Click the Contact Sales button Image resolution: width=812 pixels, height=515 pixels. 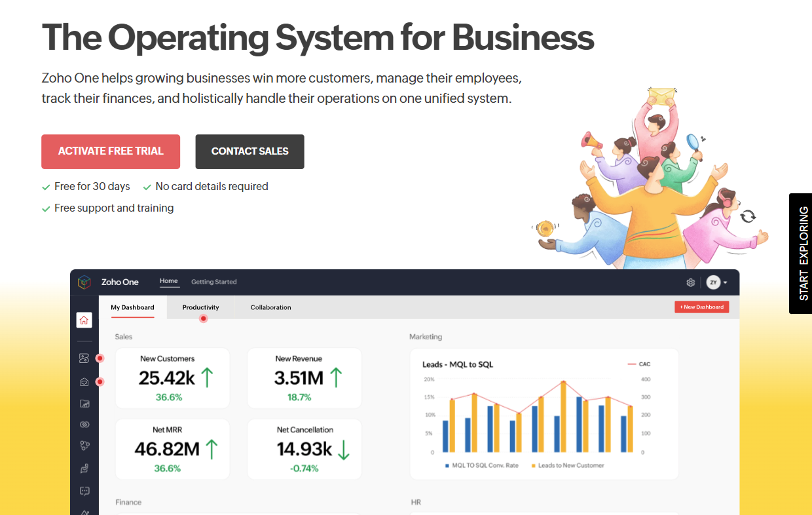[249, 151]
